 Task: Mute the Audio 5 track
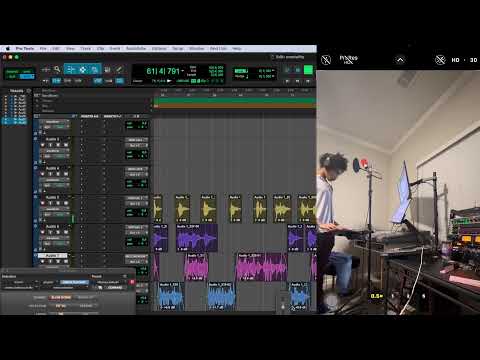pos(66,203)
